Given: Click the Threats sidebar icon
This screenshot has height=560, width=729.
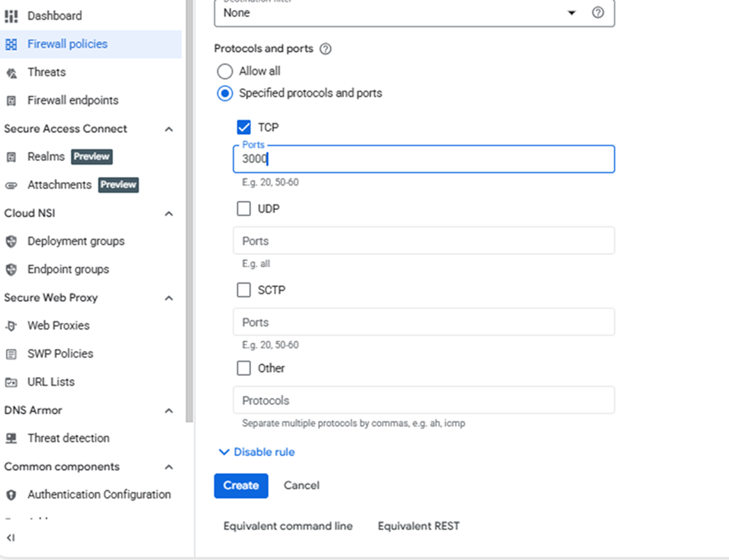Looking at the screenshot, I should [11, 72].
